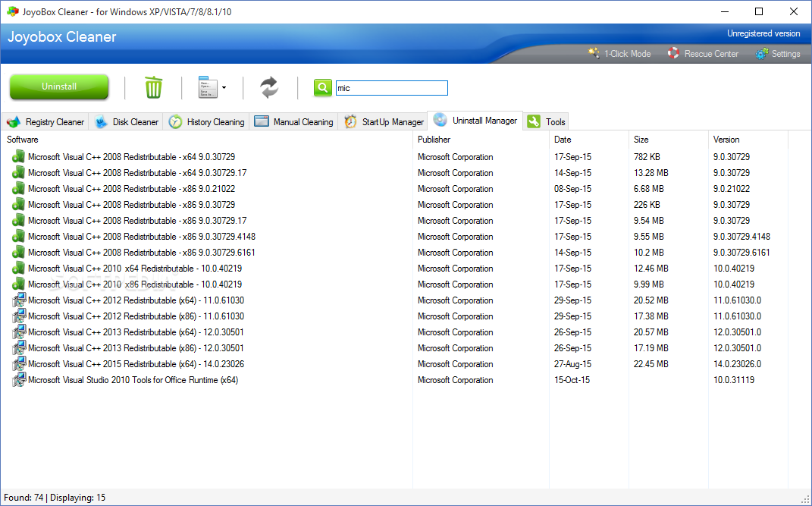Viewport: 812px width, 506px height.
Task: Open Rescue Center
Action: (703, 53)
